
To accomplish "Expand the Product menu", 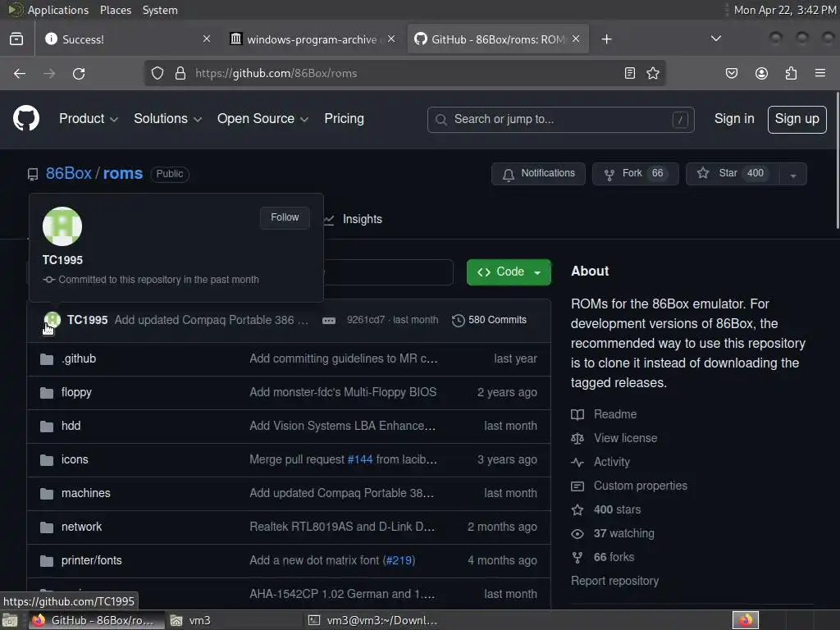I will point(89,118).
